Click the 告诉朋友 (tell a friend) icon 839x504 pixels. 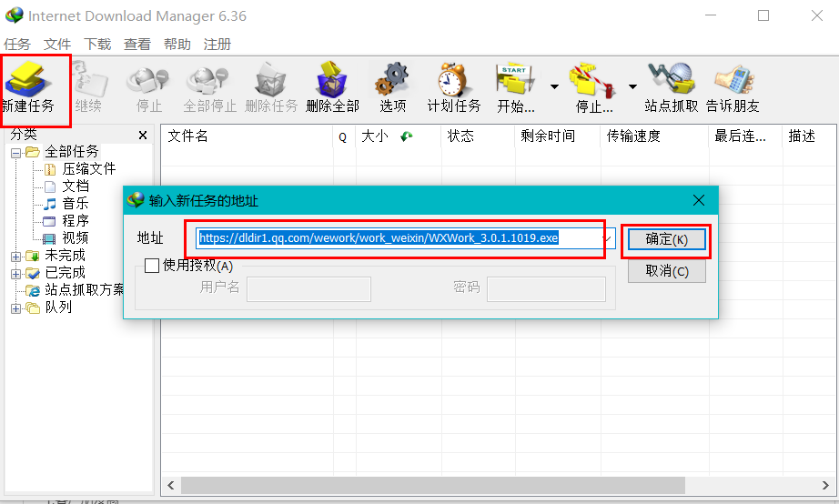(733, 87)
